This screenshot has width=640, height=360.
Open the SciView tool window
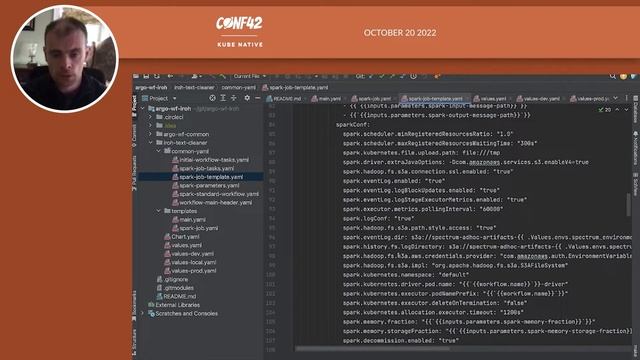[636, 184]
